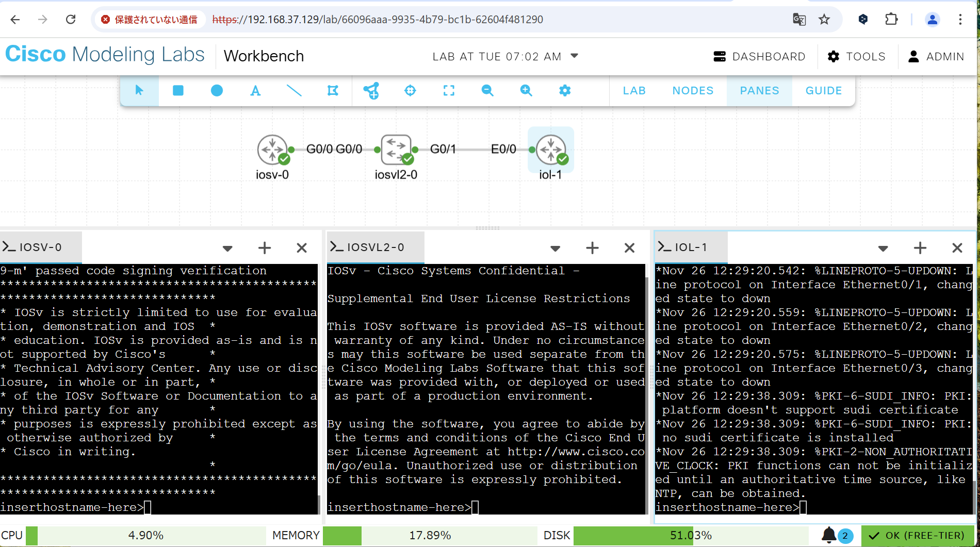Pick the rectangle annotation tool

point(178,91)
